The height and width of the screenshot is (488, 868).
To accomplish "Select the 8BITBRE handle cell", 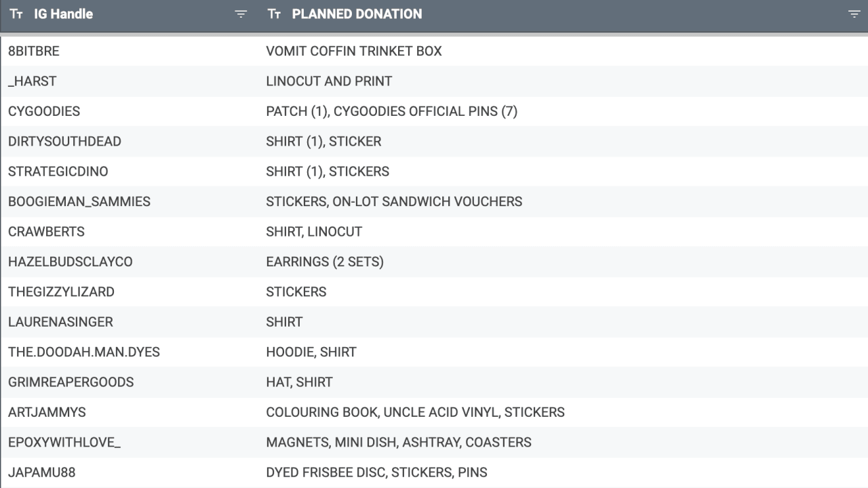I will click(x=34, y=52).
